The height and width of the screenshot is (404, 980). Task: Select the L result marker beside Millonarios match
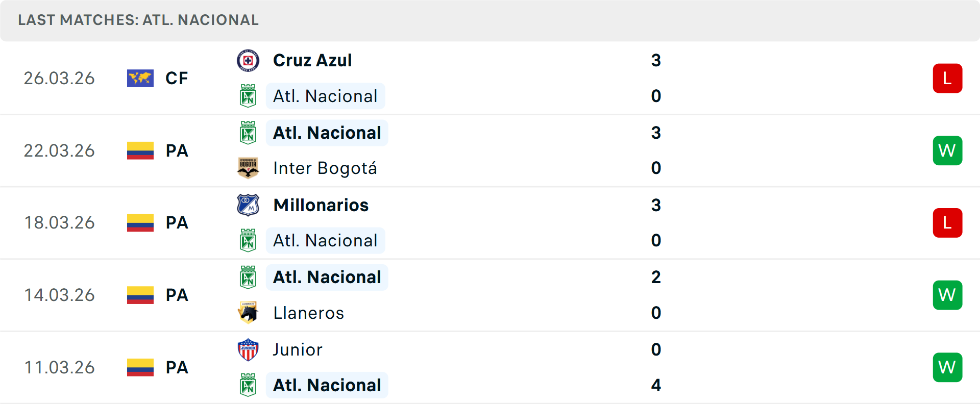[948, 223]
